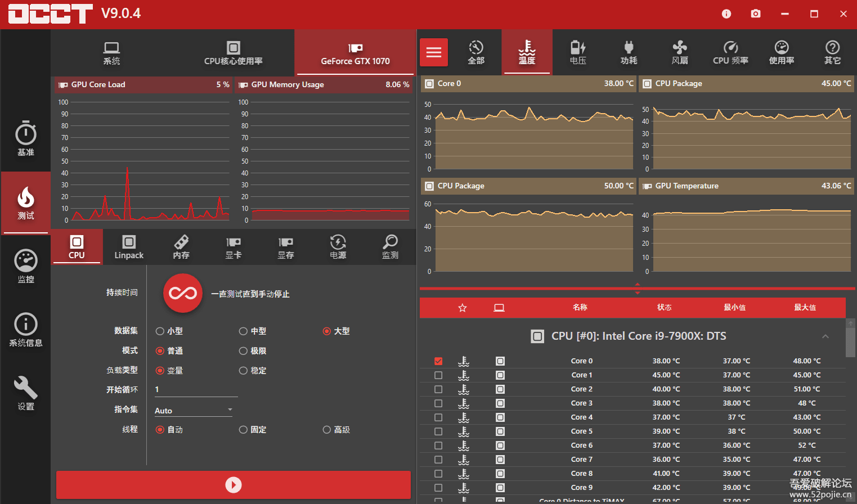Image resolution: width=857 pixels, height=504 pixels.
Task: Edit the 开始循环 loop number field
Action: click(196, 389)
